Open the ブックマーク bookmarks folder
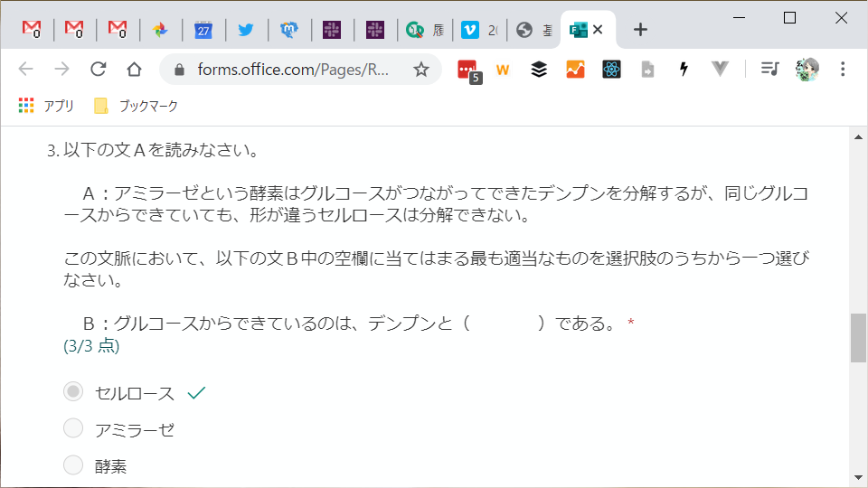Viewport: 868px width, 488px height. pos(137,106)
